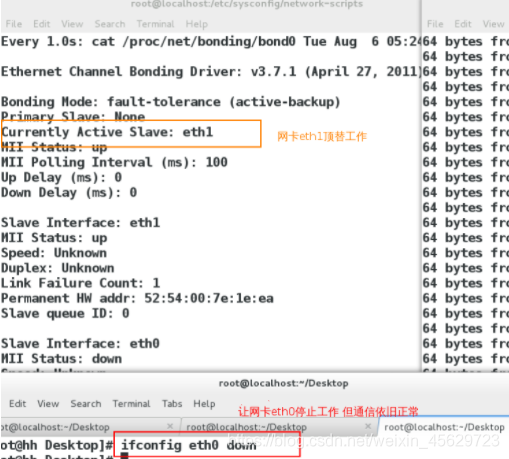Image resolution: width=509 pixels, height=459 pixels.
Task: Click the 'Every 1.0s: cat /proc/net/bonding/bond0' header
Action: [x=148, y=42]
